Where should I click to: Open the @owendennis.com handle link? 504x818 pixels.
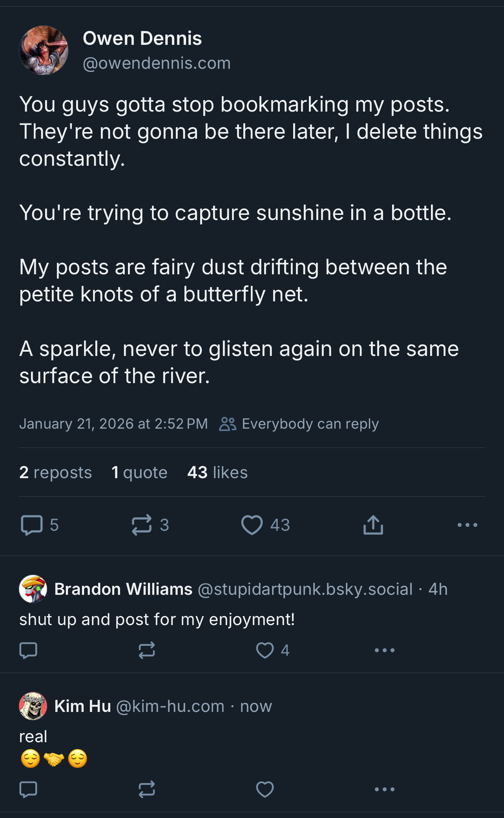pos(157,63)
